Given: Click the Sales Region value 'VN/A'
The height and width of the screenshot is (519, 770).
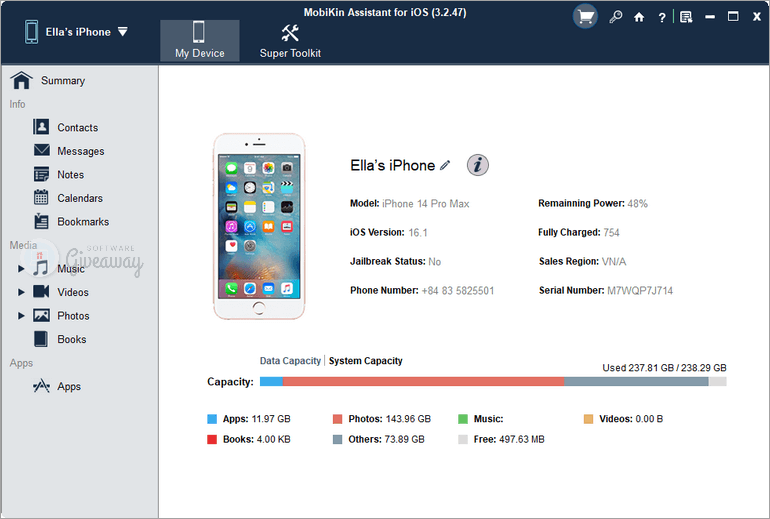Looking at the screenshot, I should coord(614,262).
